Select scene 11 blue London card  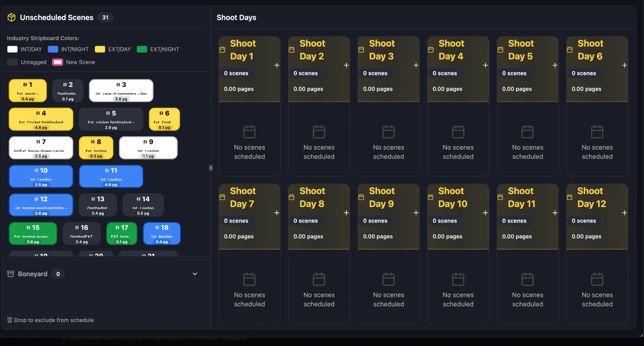[111, 176]
